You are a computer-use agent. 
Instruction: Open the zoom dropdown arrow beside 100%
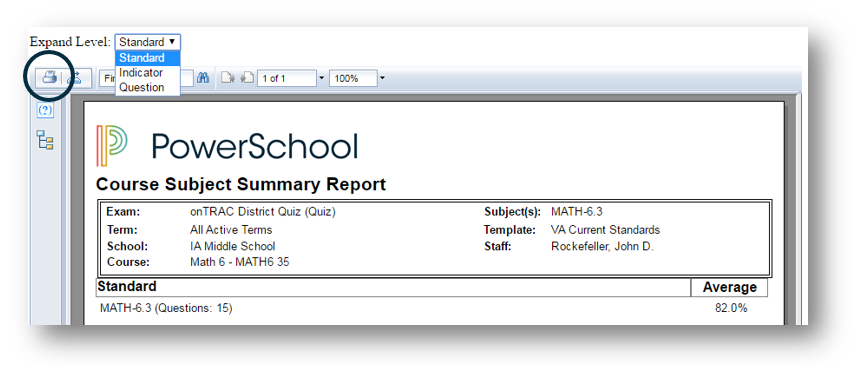pyautogui.click(x=382, y=78)
